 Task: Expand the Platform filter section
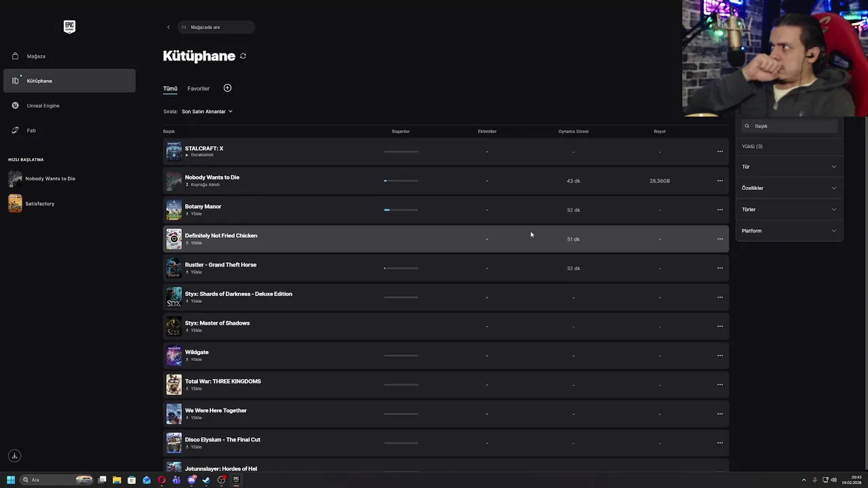tap(789, 230)
